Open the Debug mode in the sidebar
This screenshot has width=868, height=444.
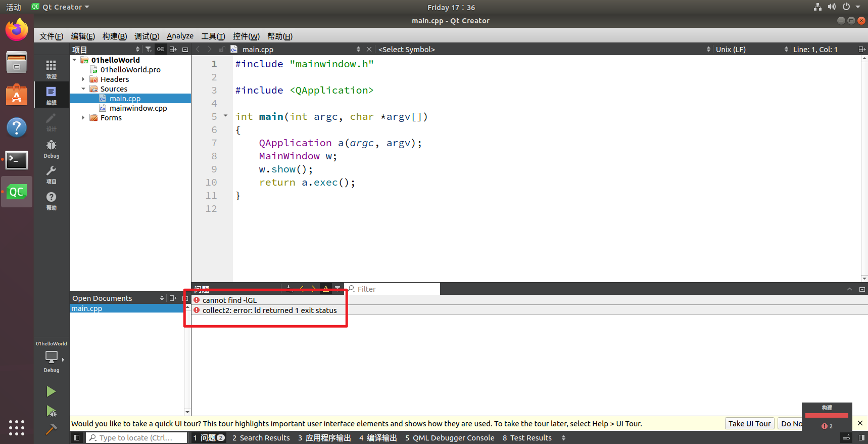pyautogui.click(x=51, y=149)
